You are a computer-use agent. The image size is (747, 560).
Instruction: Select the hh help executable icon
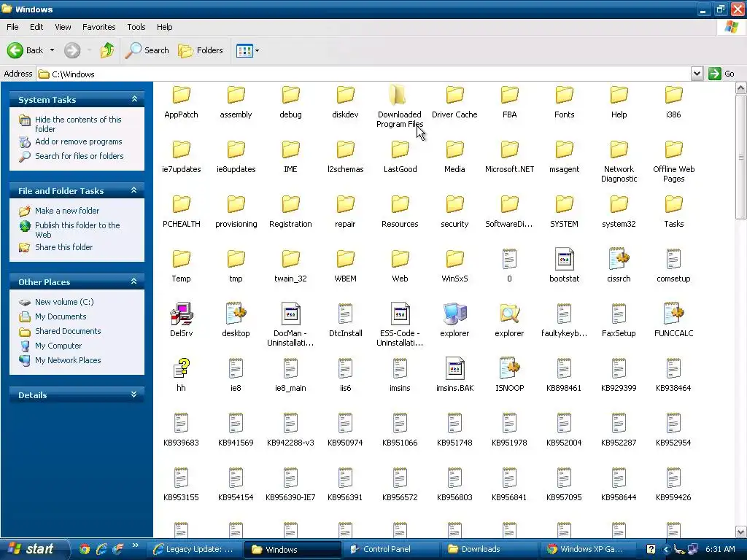click(181, 368)
